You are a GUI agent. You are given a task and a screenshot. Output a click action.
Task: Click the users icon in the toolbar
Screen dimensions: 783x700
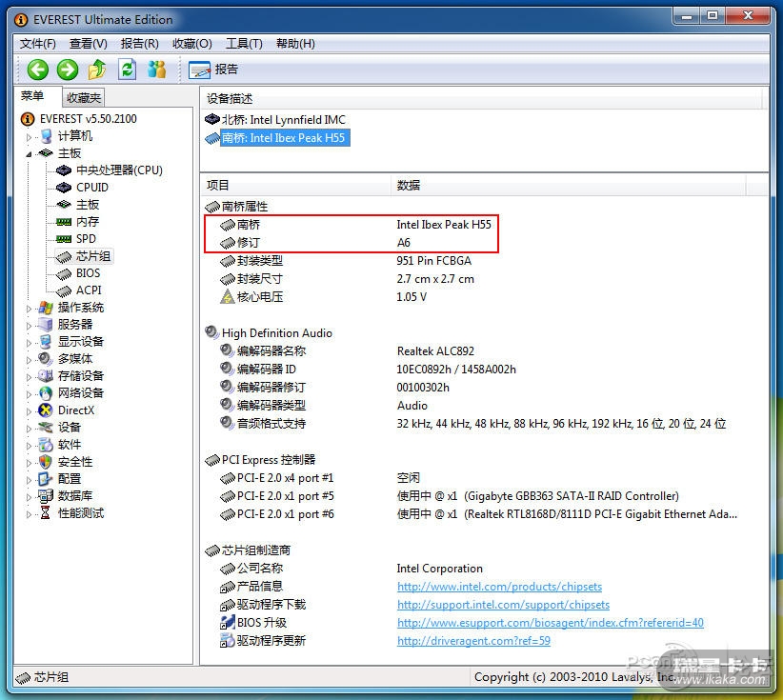(157, 70)
